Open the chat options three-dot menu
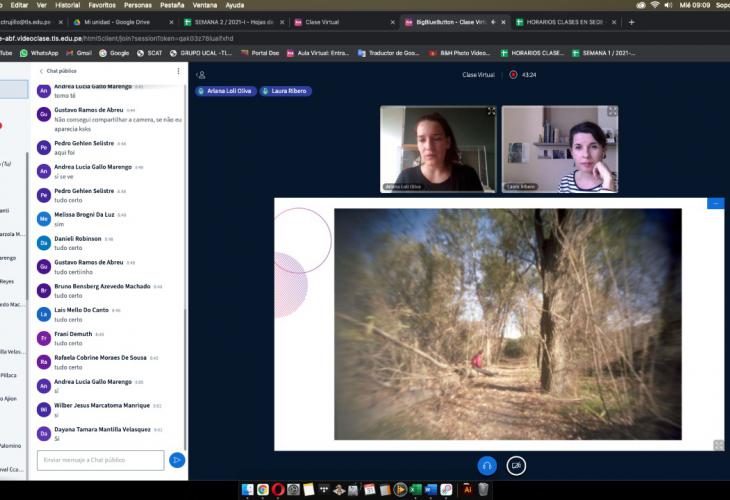The image size is (730, 500). pos(178,71)
